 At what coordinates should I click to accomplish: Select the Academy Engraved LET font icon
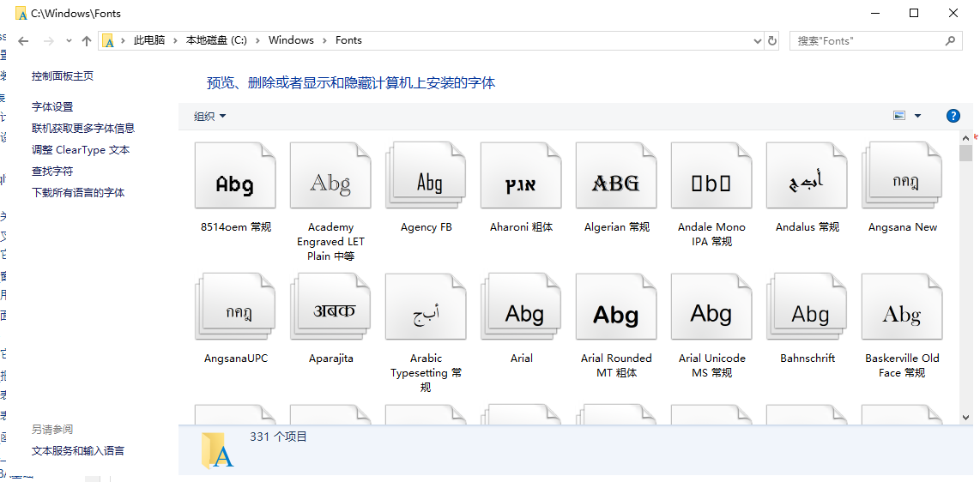tap(330, 176)
